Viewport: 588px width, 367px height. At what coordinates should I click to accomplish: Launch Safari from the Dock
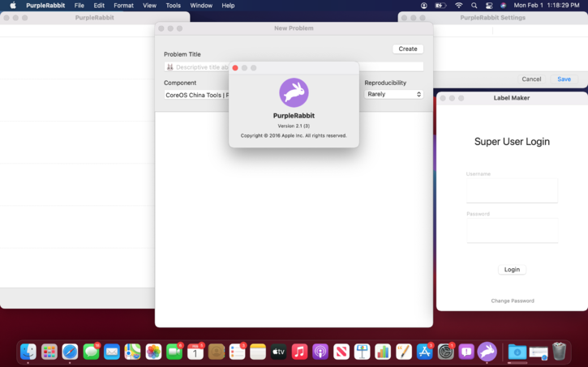70,352
